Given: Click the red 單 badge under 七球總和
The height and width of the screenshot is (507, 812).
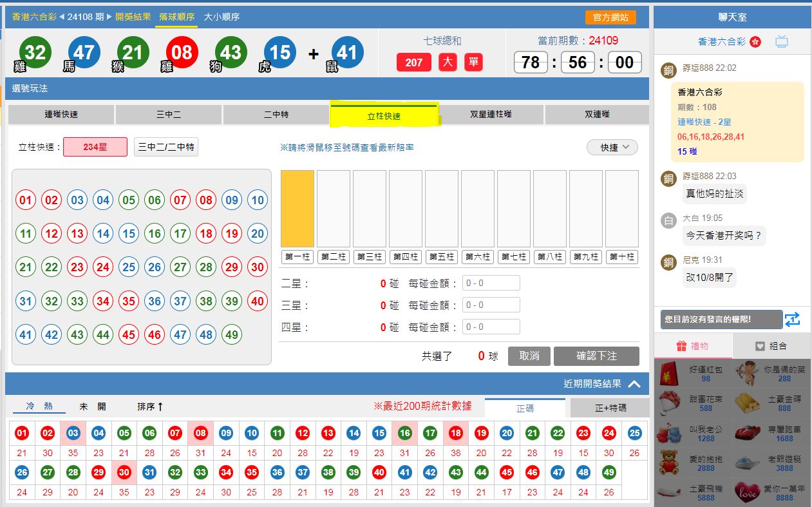Looking at the screenshot, I should point(473,62).
